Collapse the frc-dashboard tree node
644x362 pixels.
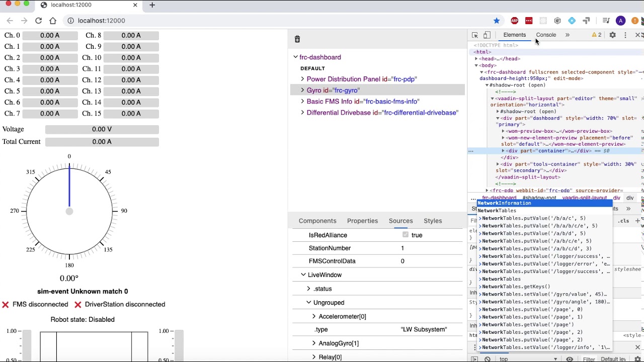pyautogui.click(x=295, y=57)
